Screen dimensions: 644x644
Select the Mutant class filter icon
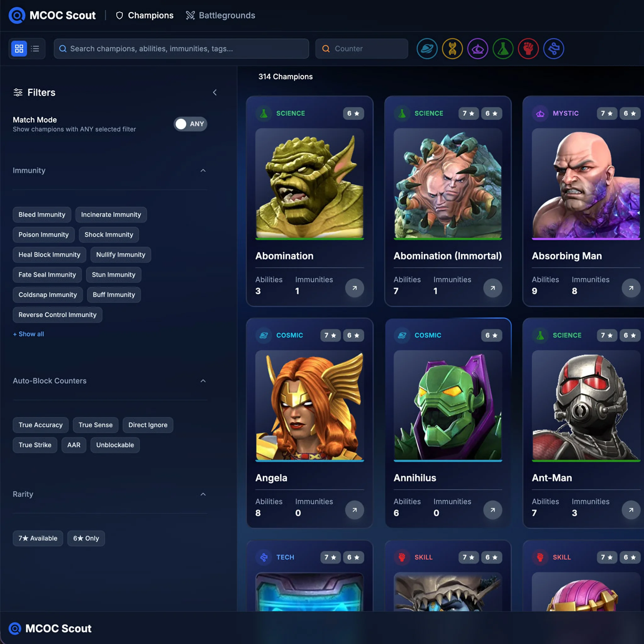[x=452, y=49]
